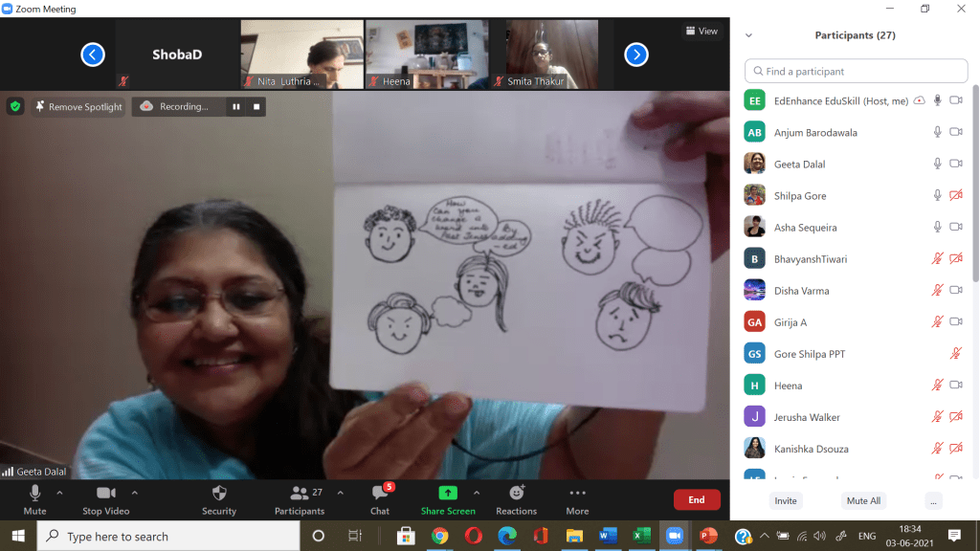Toggle Mute microphone
Viewport: 980px width, 551px height.
34,494
